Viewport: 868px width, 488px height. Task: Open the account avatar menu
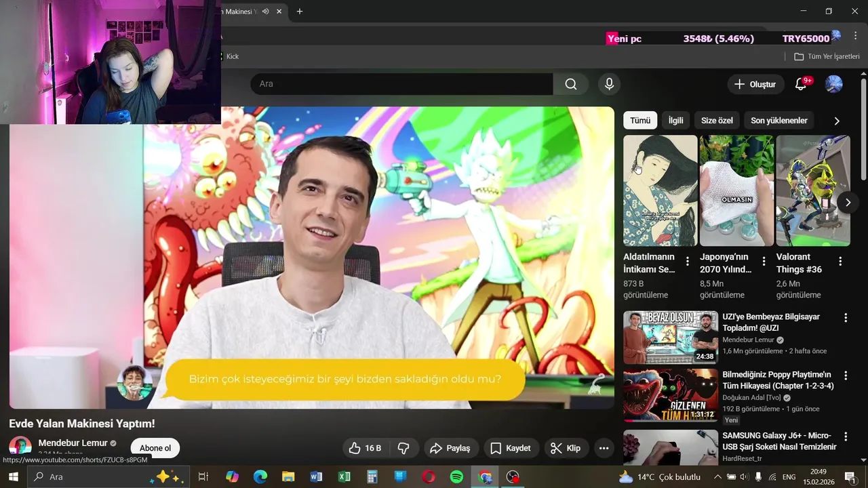pos(833,84)
